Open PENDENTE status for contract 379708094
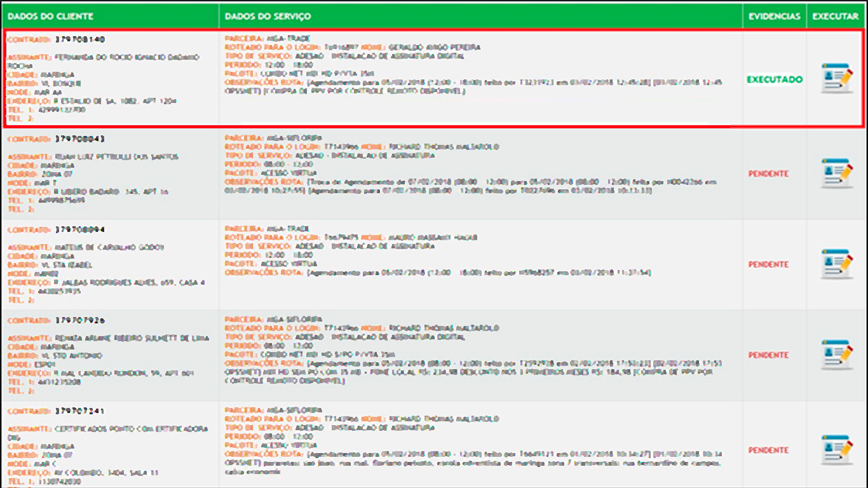 [x=768, y=264]
